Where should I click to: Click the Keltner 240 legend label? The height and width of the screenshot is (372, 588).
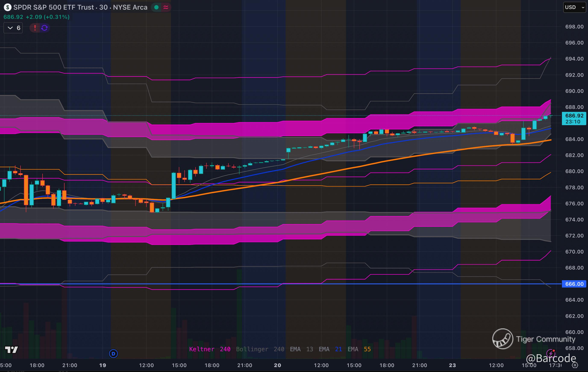(x=210, y=349)
